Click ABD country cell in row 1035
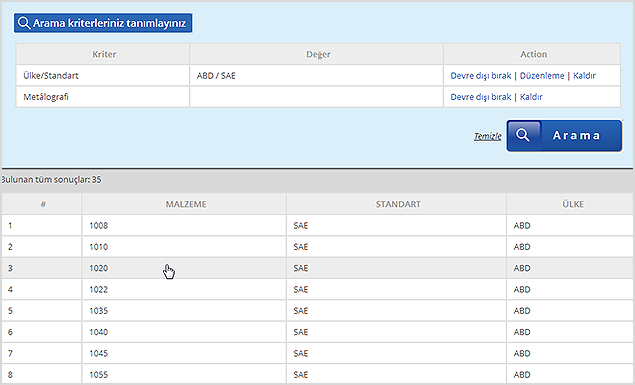The width and height of the screenshot is (635, 385). (570, 311)
